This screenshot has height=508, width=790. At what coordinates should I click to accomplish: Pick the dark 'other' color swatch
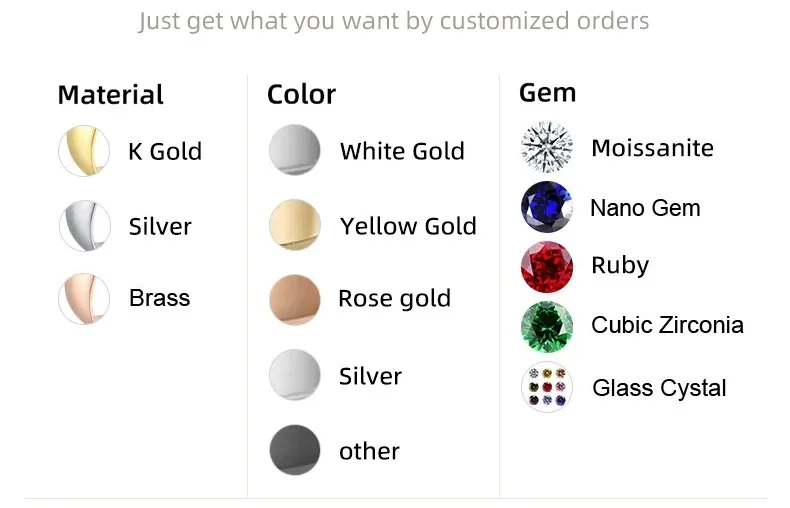[x=295, y=450]
